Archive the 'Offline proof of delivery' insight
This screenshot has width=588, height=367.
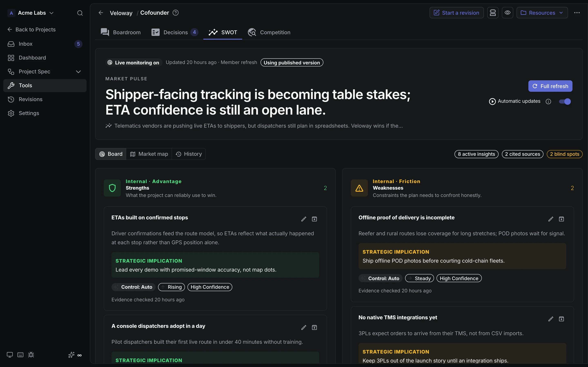click(x=561, y=219)
